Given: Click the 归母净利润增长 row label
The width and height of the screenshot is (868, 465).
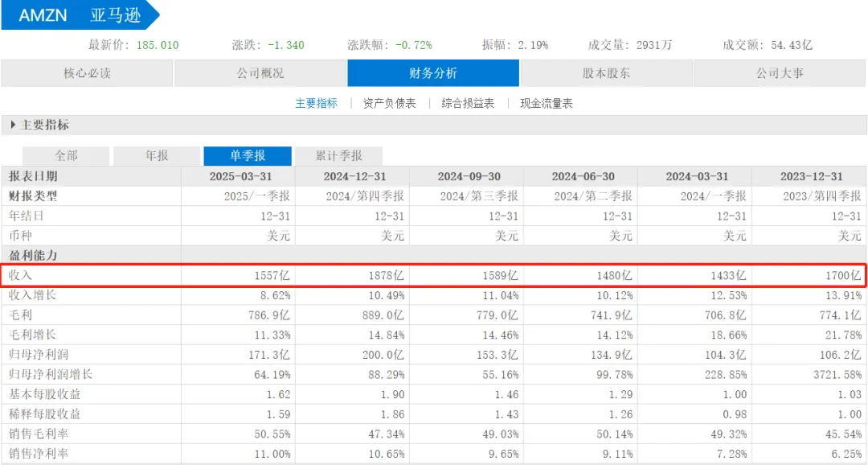Looking at the screenshot, I should click(51, 375).
